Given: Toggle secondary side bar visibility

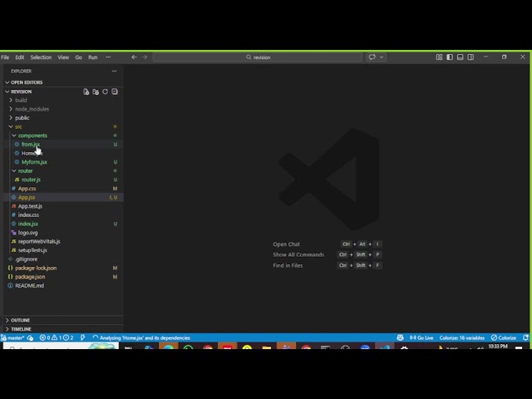Looking at the screenshot, I should (470, 57).
